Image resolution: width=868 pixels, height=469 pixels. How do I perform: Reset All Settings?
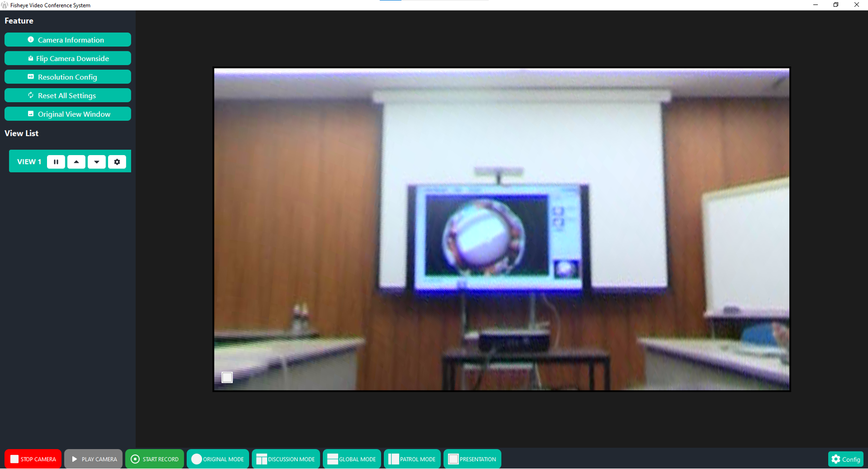[x=68, y=95]
